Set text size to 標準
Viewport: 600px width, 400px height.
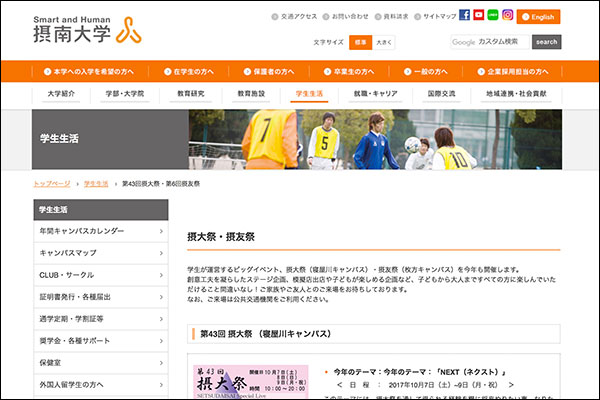pyautogui.click(x=358, y=42)
